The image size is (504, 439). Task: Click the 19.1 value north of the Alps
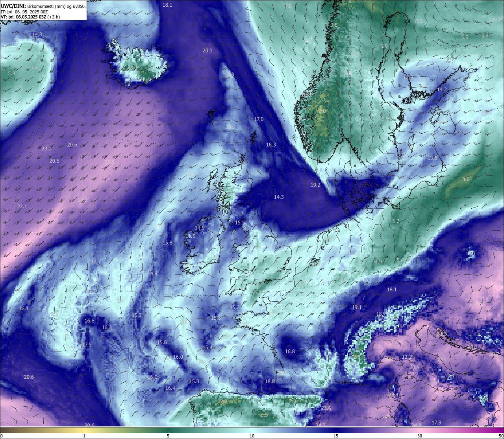coord(357,307)
